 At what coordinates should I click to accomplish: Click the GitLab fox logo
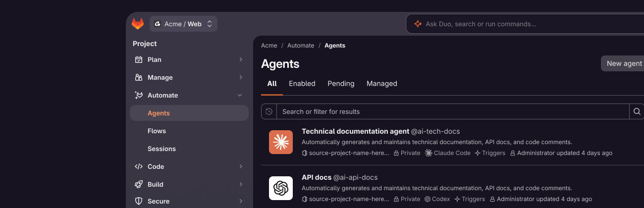138,24
